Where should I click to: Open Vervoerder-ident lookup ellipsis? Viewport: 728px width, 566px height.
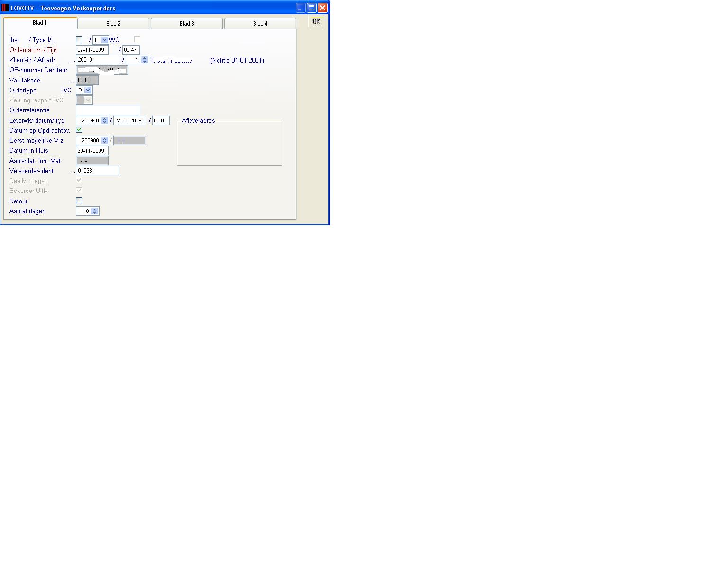pyautogui.click(x=73, y=171)
